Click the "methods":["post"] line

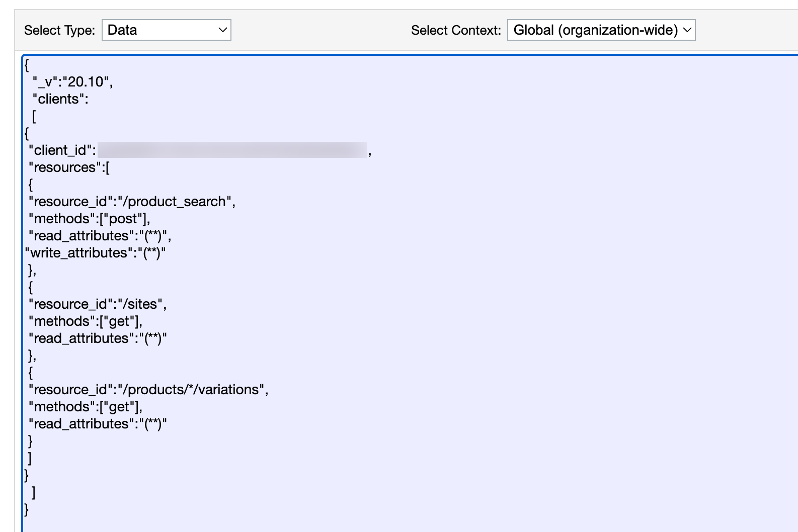click(89, 219)
